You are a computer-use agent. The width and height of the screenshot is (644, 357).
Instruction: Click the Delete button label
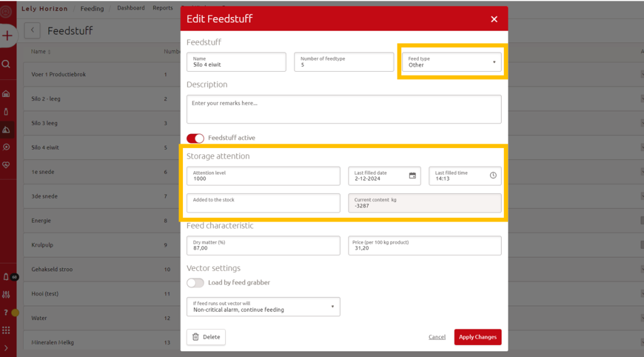tap(211, 337)
